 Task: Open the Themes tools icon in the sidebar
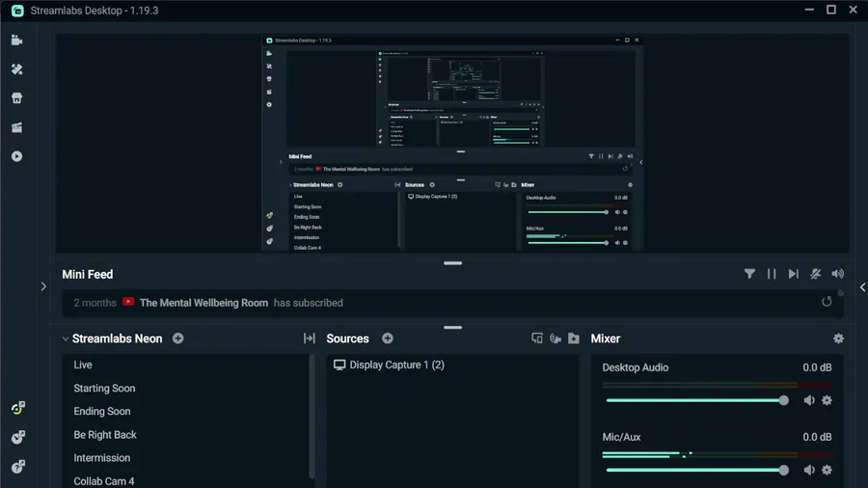click(x=16, y=69)
